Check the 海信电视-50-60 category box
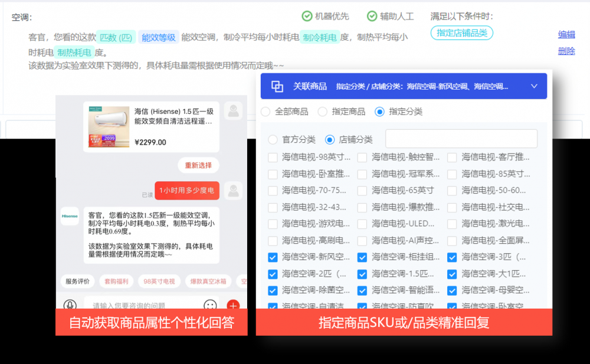The image size is (590, 364). click(452, 191)
